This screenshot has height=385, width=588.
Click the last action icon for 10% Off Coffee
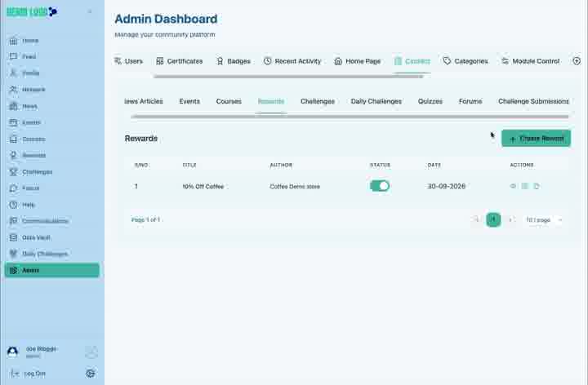point(537,186)
